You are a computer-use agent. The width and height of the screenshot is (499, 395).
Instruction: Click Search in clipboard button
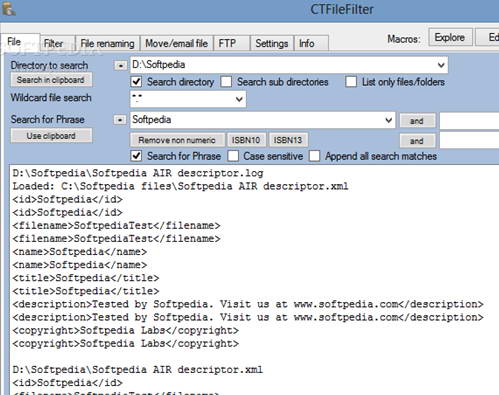tap(51, 80)
